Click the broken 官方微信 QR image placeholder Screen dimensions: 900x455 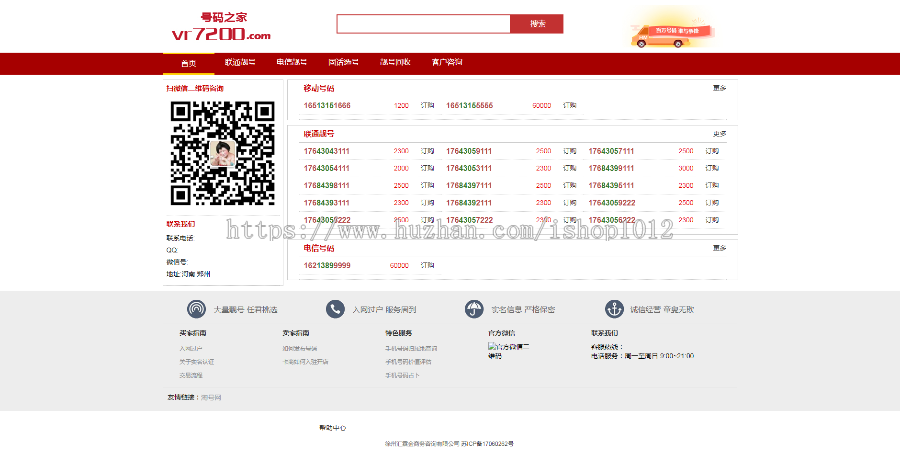(x=509, y=351)
